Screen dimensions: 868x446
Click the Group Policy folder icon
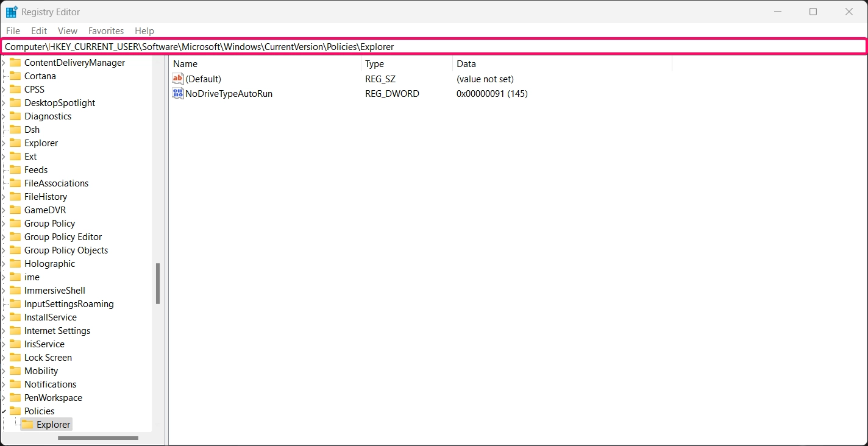point(15,223)
